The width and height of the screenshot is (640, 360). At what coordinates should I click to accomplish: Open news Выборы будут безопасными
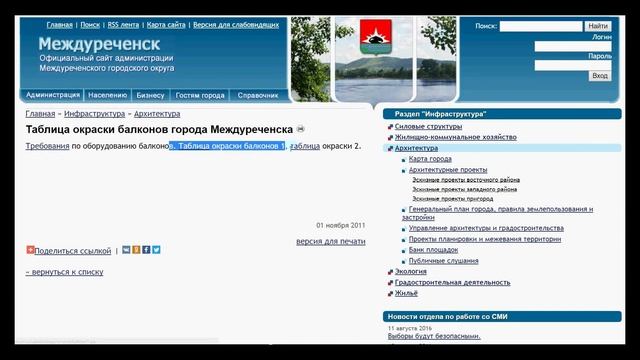click(434, 336)
